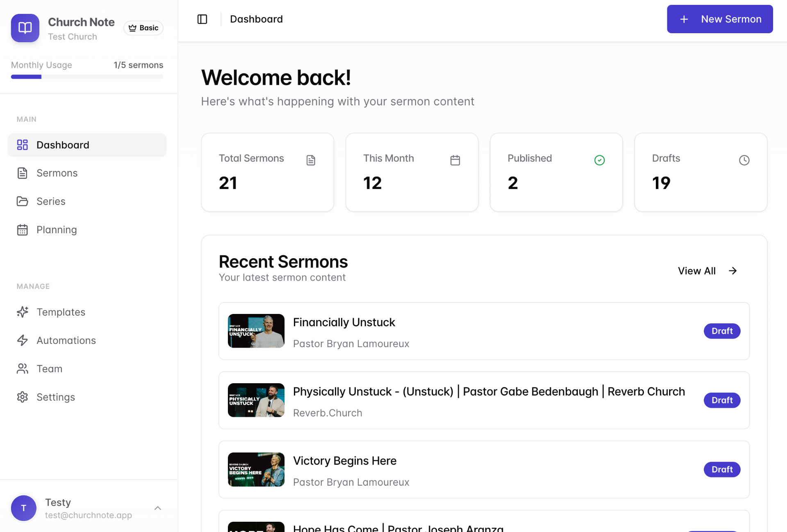Open the Series folder icon
787x532 pixels.
(x=22, y=201)
